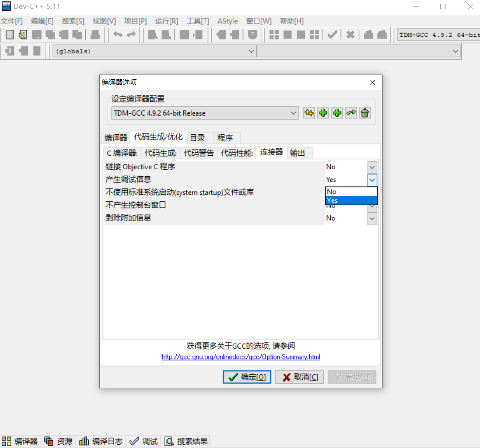Click the 确定 button to confirm
This screenshot has height=448, width=480.
point(247,377)
